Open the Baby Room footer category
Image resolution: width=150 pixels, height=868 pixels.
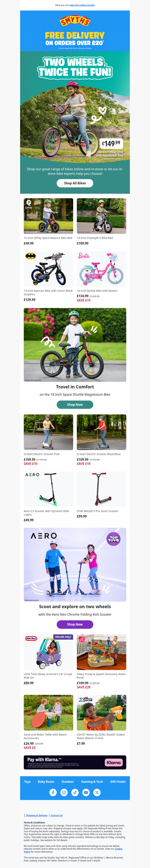(x=46, y=781)
